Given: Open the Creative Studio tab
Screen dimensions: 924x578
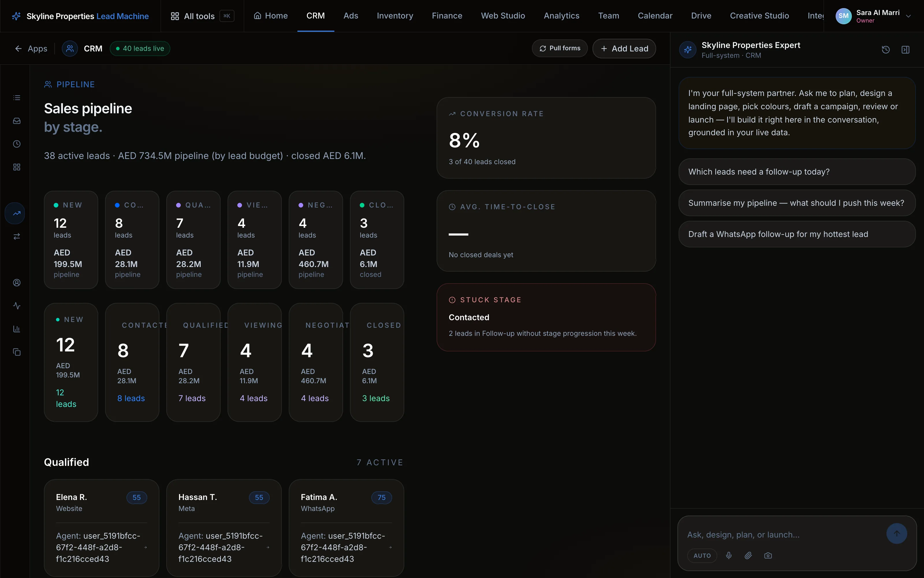Looking at the screenshot, I should coord(759,16).
